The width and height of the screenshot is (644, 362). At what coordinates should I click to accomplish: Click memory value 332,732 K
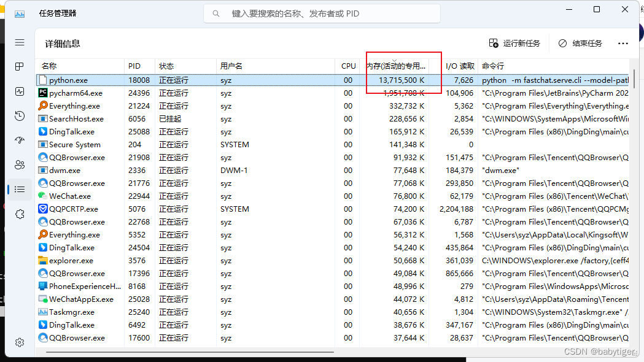click(x=406, y=106)
